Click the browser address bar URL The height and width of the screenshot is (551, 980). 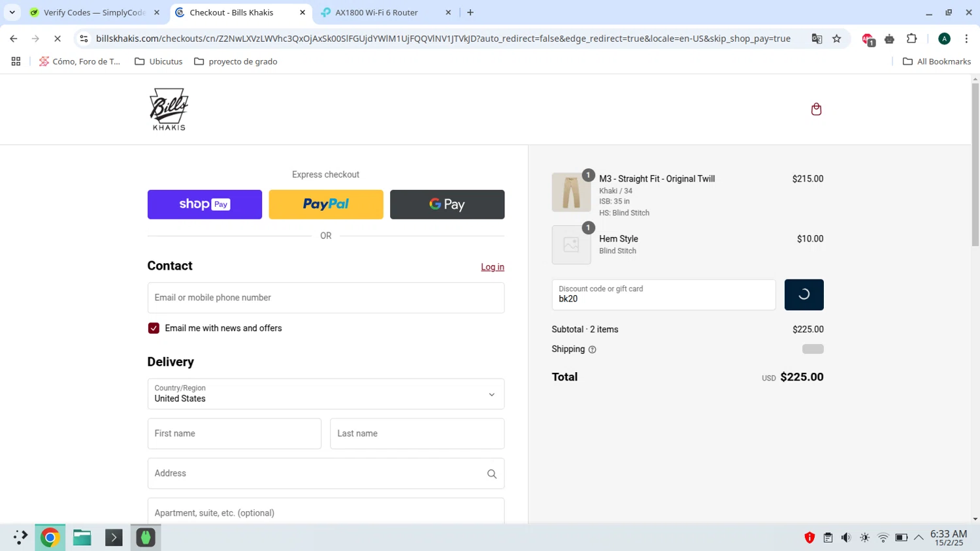[x=443, y=39]
